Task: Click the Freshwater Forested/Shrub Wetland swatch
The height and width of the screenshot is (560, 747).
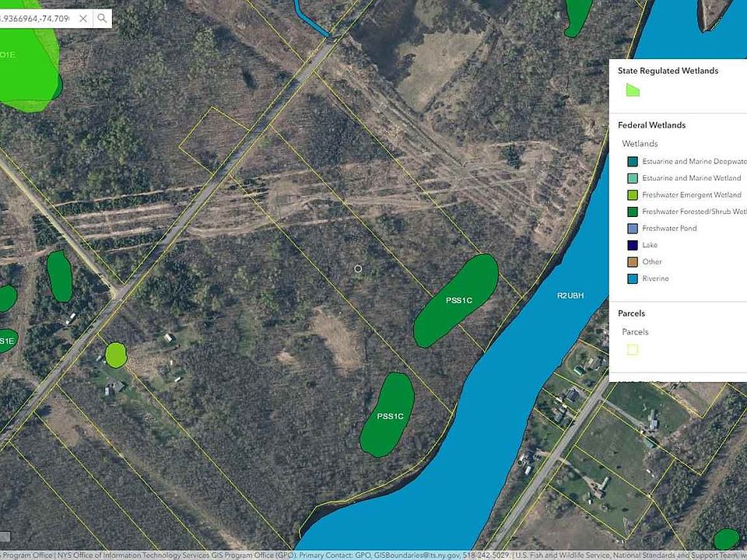Action: pos(632,212)
